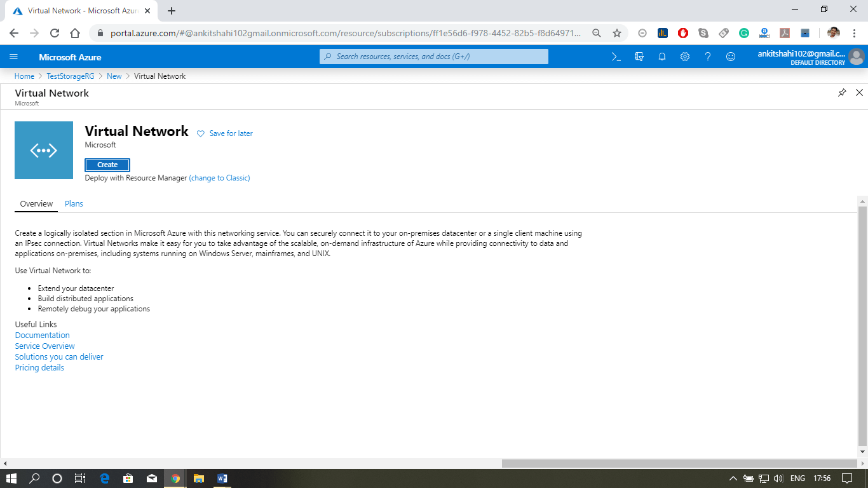
Task: Open Microsoft Edge from the taskbar
Action: pyautogui.click(x=105, y=478)
